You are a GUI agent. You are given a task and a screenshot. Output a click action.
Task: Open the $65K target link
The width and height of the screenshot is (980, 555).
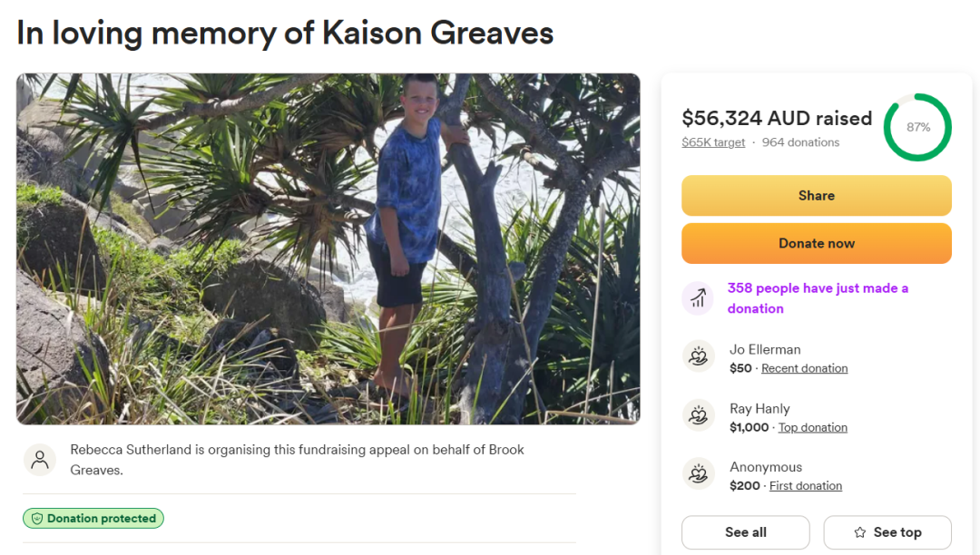(x=713, y=142)
